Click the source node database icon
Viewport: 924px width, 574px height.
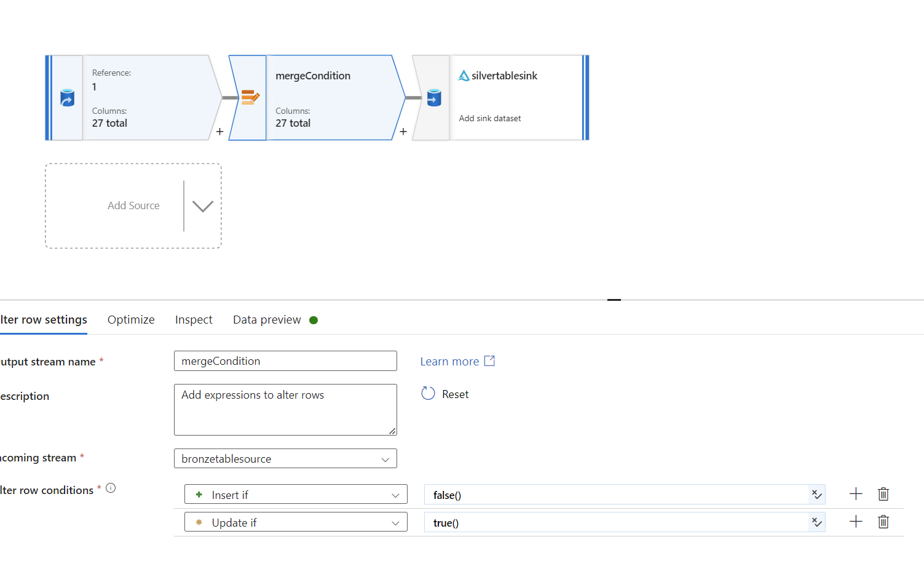tap(67, 98)
